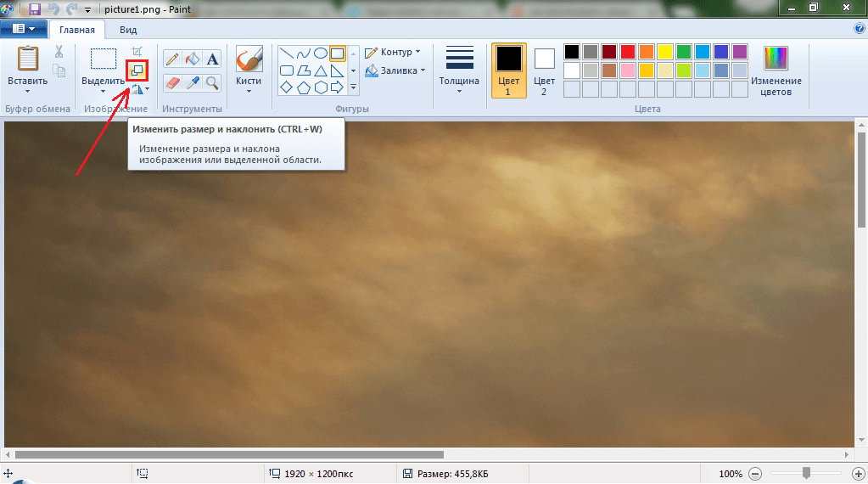The height and width of the screenshot is (484, 868).
Task: Pick the yellow color swatch
Action: coord(665,52)
